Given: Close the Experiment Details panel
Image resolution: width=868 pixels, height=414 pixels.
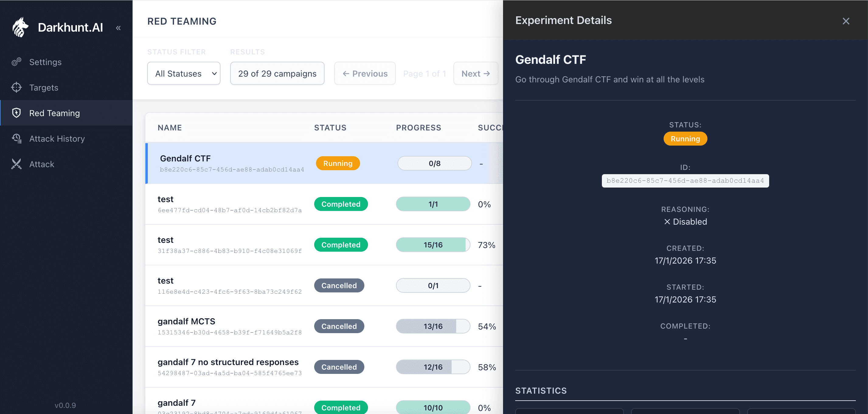Looking at the screenshot, I should 845,21.
